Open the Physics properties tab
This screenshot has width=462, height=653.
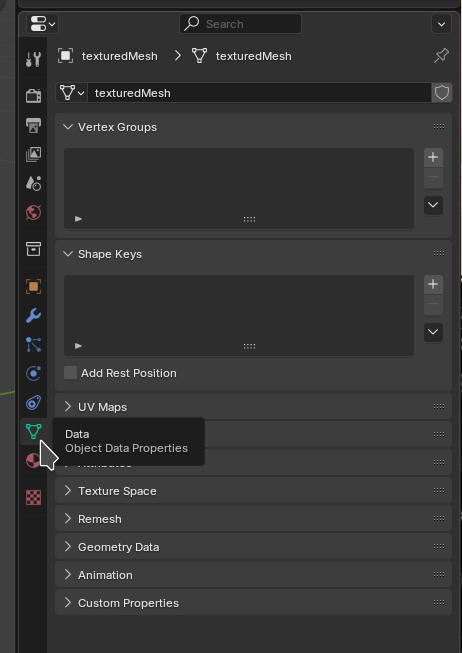pos(33,373)
